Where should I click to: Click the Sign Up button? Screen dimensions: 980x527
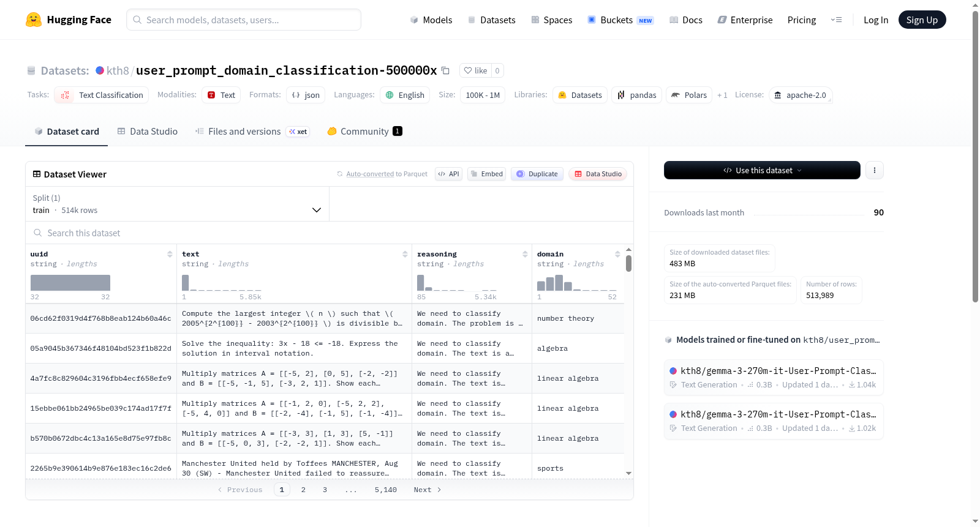[x=922, y=20]
